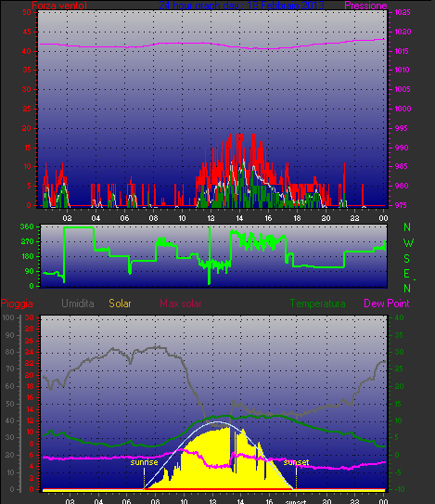Click 975 on the pressure axis
Viewport: 435px width, 504px height.
pos(402,205)
